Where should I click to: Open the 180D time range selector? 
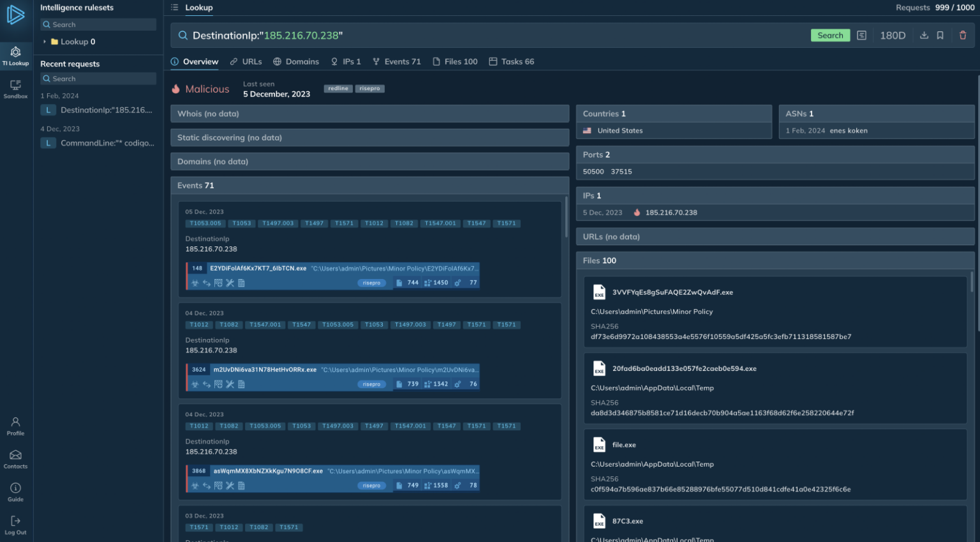tap(892, 36)
